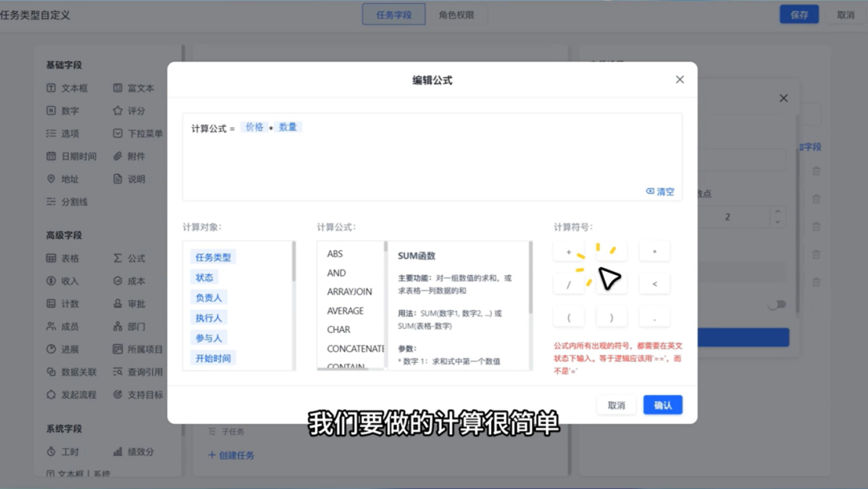The image size is (868, 489).
Task: Add 参与人 as calculation object
Action: pyautogui.click(x=209, y=339)
